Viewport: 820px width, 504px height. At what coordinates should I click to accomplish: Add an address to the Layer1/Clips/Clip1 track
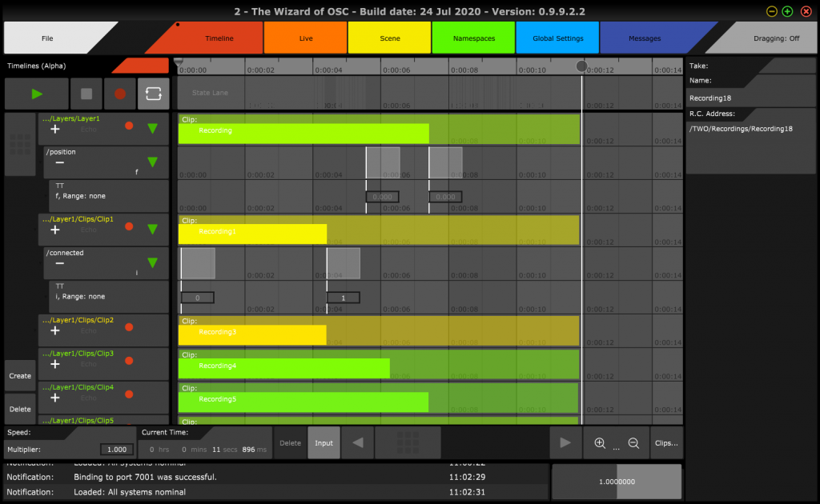click(x=55, y=230)
